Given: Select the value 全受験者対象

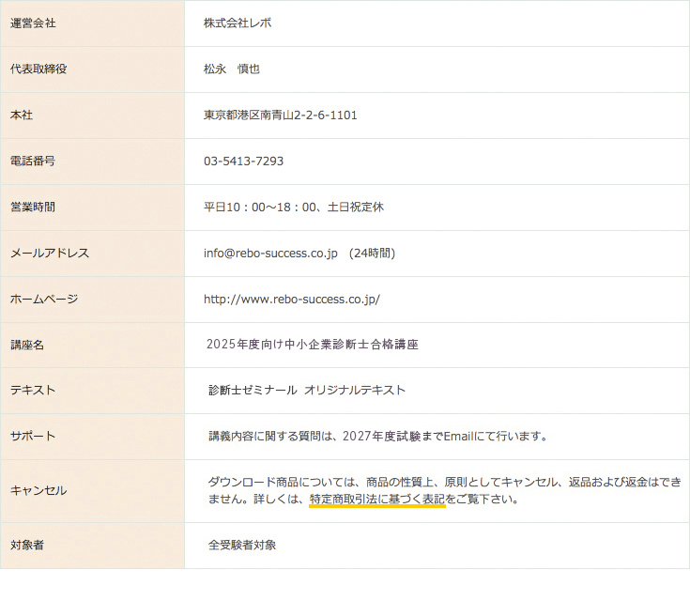Looking at the screenshot, I should (x=242, y=546).
